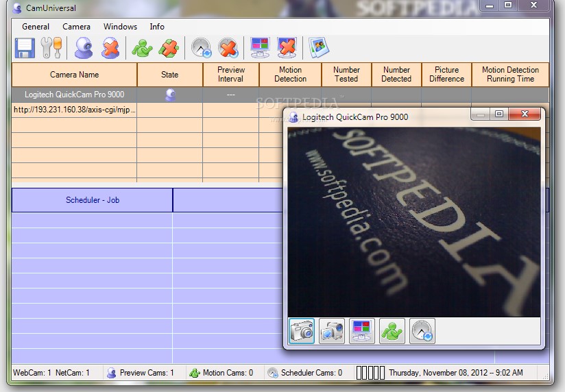Image resolution: width=565 pixels, height=392 pixels.
Task: Close the Logitech QuickCam preview window
Action: tap(525, 114)
